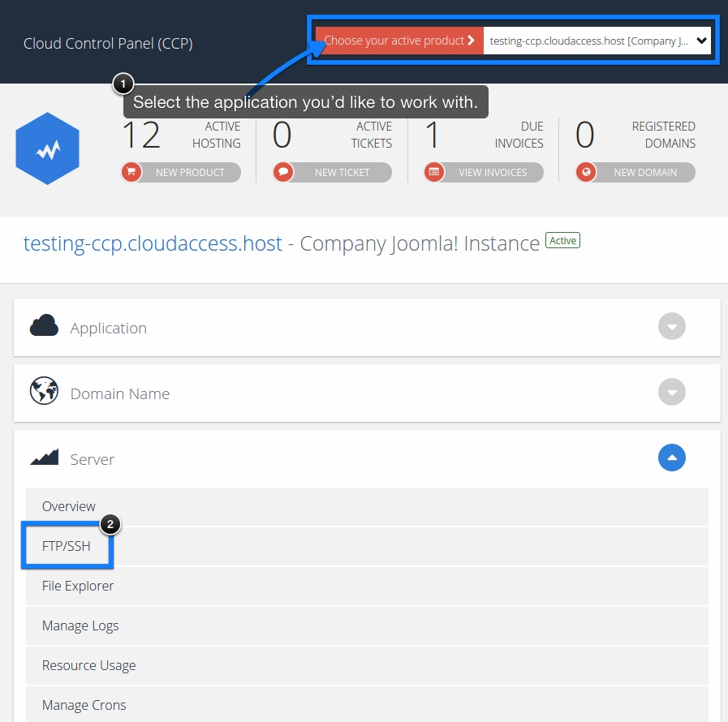Click the View Invoices list icon
728x722 pixels.
coord(434,172)
